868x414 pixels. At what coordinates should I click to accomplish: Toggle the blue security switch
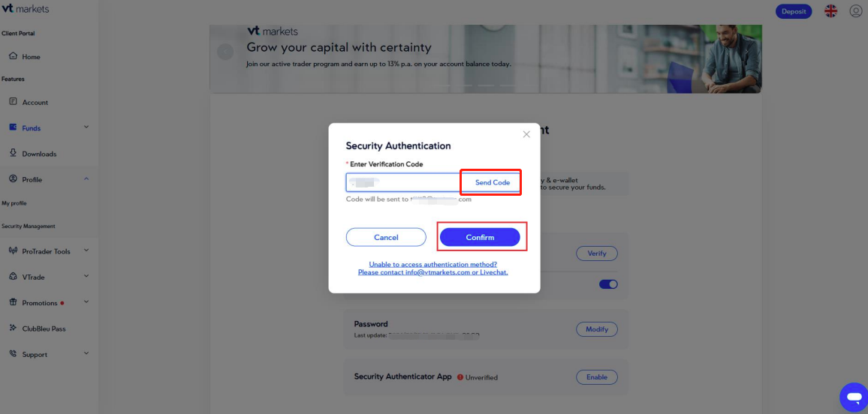(x=608, y=284)
